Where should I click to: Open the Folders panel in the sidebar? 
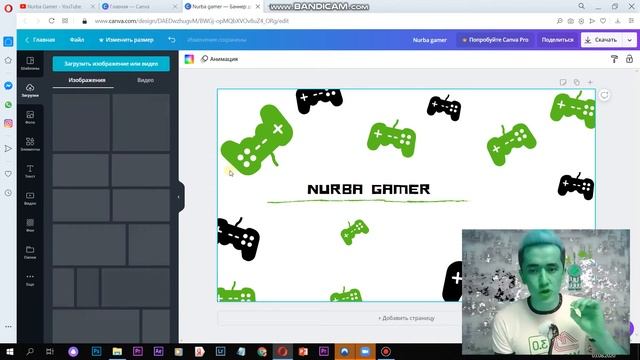click(x=30, y=252)
